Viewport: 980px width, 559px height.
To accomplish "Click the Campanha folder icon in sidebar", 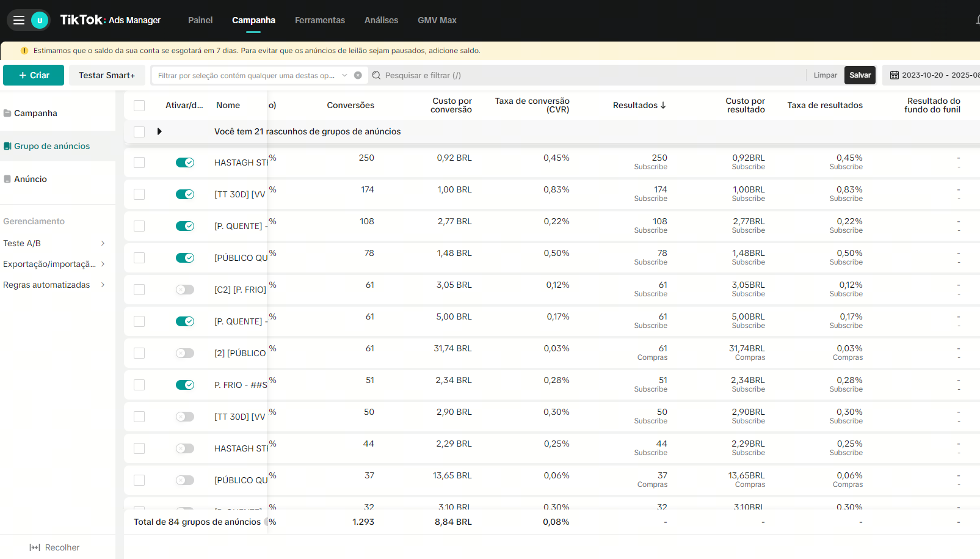I will tap(7, 113).
